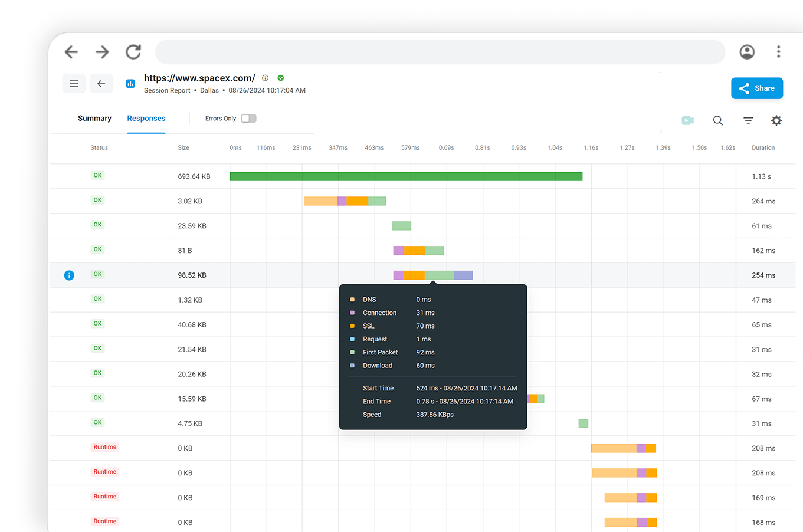Enable the Errors Only toggle
This screenshot has width=803, height=532.
click(248, 118)
